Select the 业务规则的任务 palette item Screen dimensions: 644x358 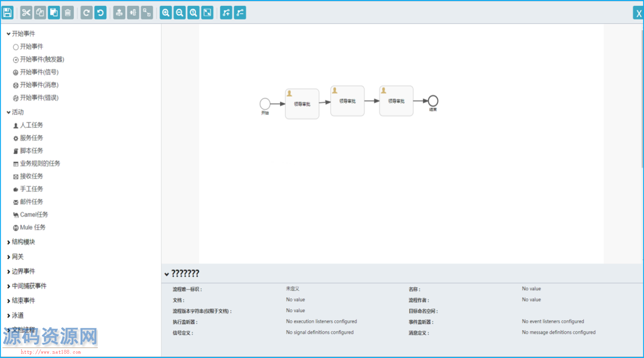pos(37,164)
